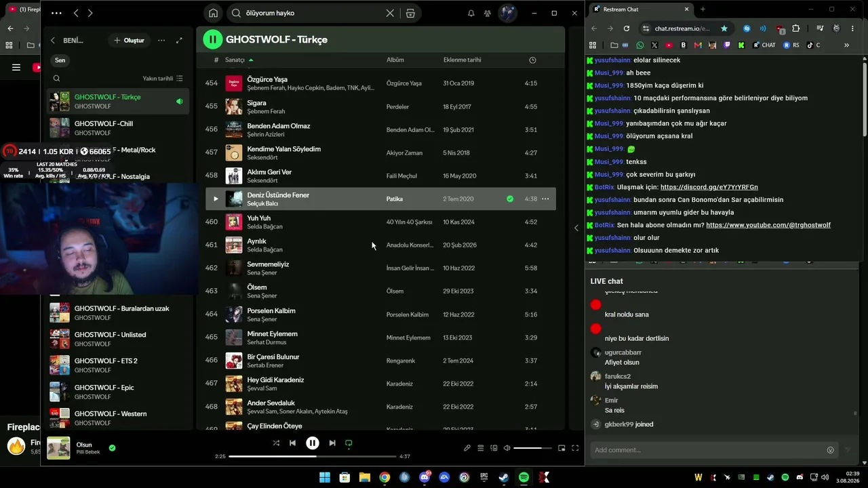Click the chat.restream.io address bar
868x488 pixels.
681,28
